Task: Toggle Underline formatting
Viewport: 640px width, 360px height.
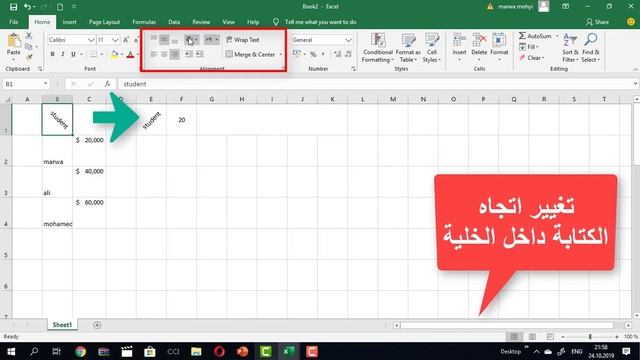Action: click(73, 54)
